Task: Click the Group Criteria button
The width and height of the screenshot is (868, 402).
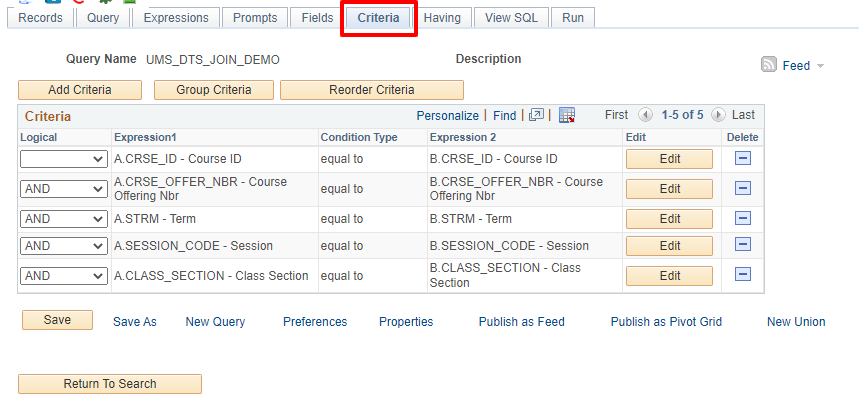Action: click(x=214, y=90)
